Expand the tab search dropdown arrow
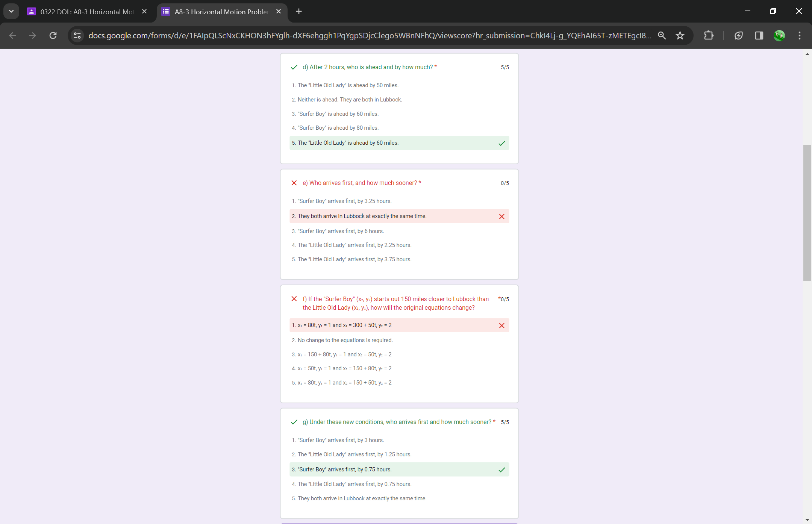Image resolution: width=812 pixels, height=524 pixels. [11, 11]
